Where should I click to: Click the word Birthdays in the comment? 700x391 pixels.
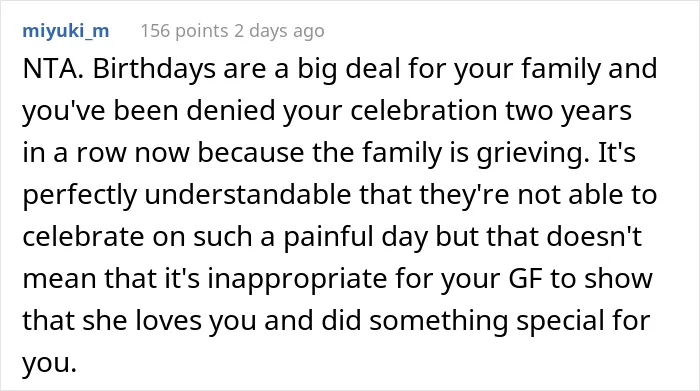click(x=154, y=70)
